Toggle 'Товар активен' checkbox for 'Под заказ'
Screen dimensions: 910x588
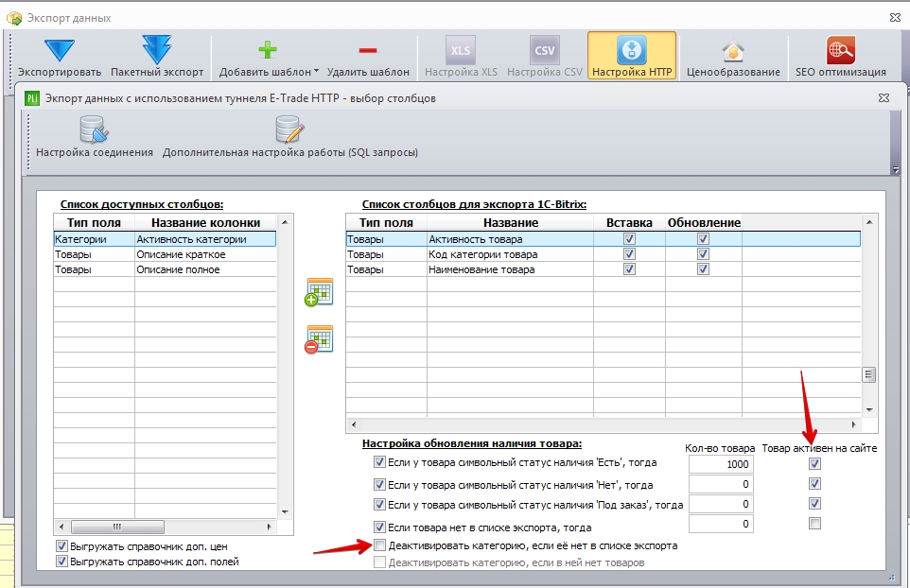click(814, 503)
